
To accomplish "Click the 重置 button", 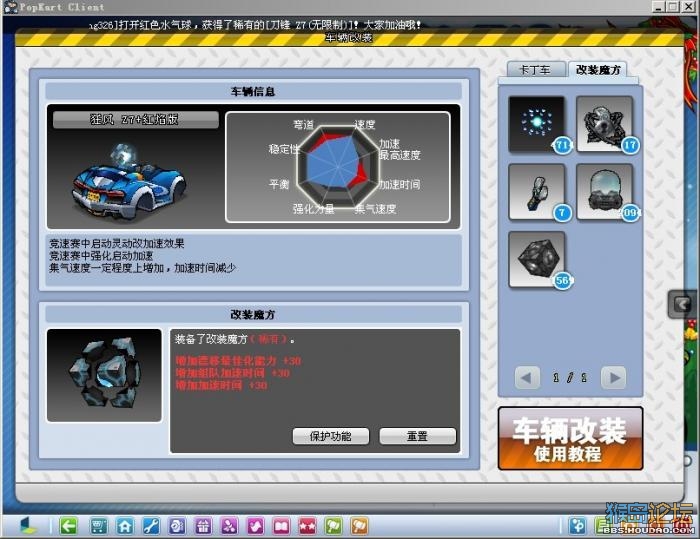I will [x=417, y=436].
